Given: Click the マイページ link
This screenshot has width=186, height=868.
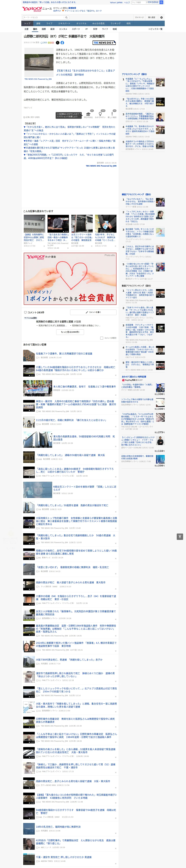Looking at the screenshot, I should (x=139, y=18).
